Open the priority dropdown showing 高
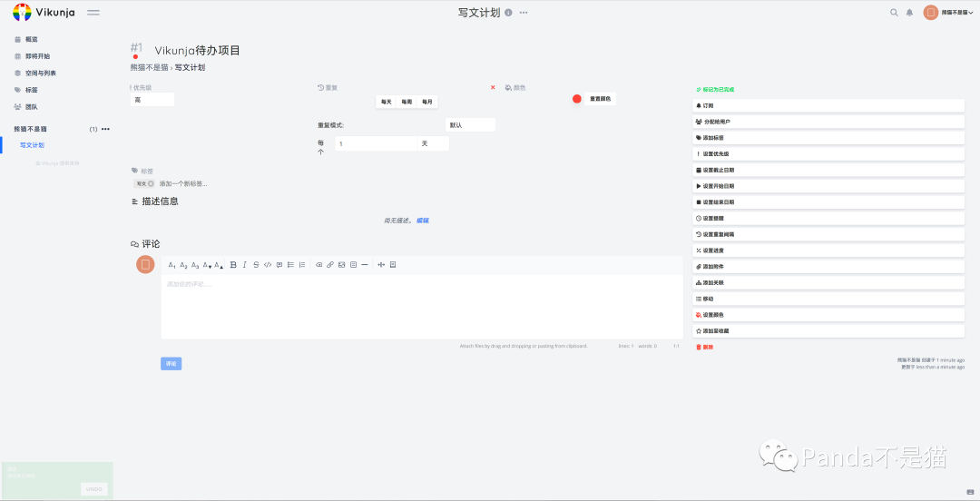Image resolution: width=980 pixels, height=501 pixels. [152, 100]
